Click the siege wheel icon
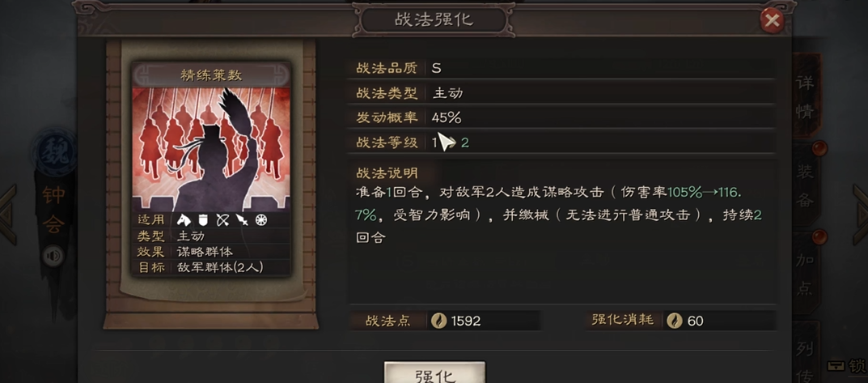The height and width of the screenshot is (383, 868). click(x=260, y=220)
